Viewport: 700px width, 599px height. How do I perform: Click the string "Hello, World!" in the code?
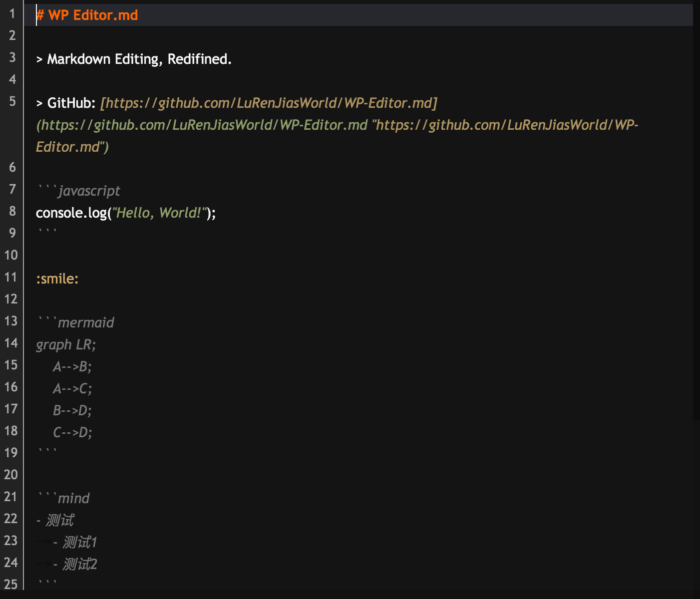(159, 213)
